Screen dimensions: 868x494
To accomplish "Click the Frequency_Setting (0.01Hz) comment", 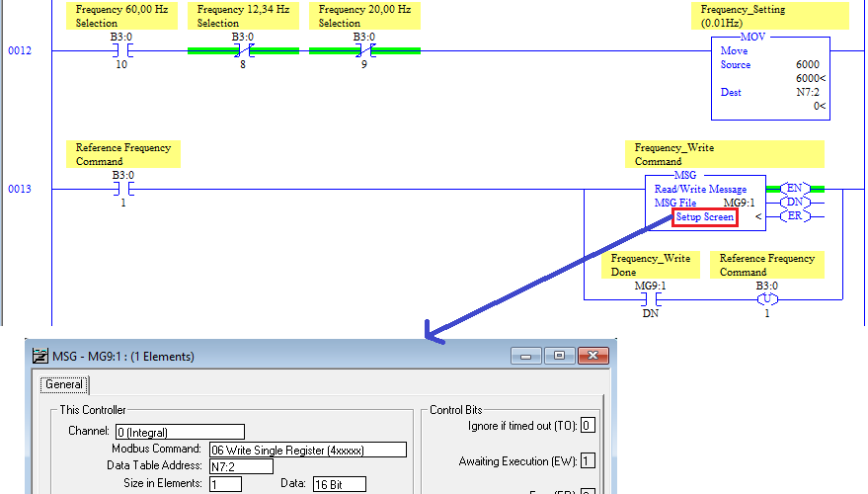I will [x=770, y=16].
